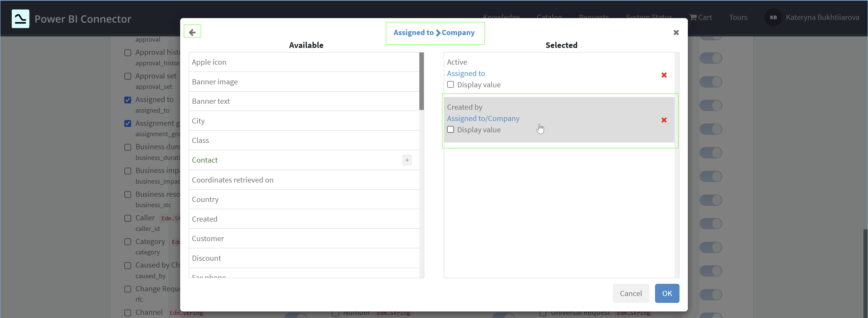The width and height of the screenshot is (868, 318).
Task: Click the Power BI Connector logo
Action: [x=20, y=19]
